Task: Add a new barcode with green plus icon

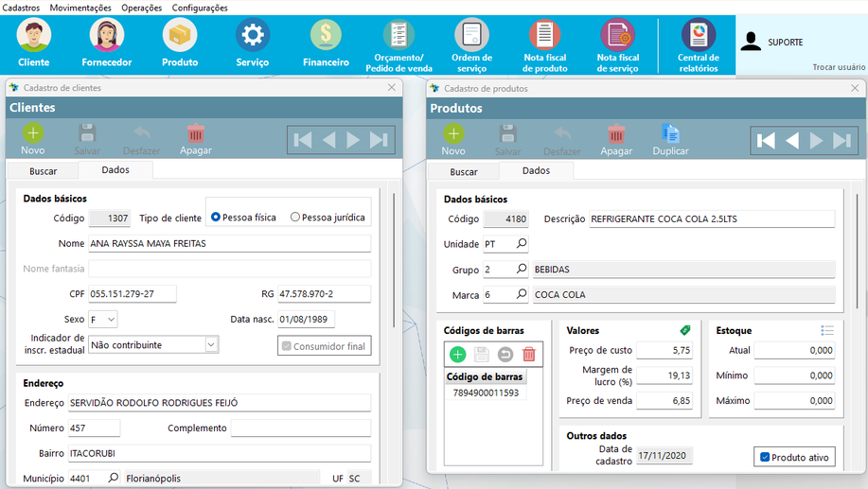Action: 457,355
